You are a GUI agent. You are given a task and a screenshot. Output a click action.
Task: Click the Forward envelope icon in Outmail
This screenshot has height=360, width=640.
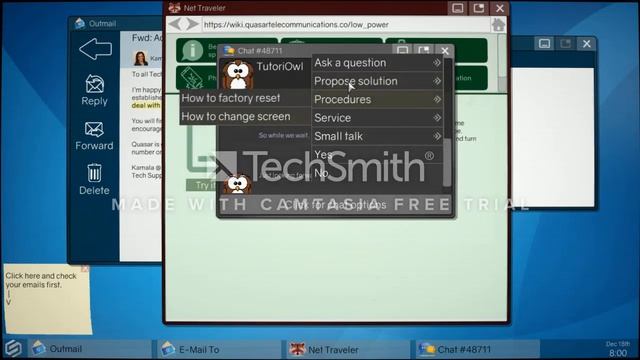tap(94, 129)
